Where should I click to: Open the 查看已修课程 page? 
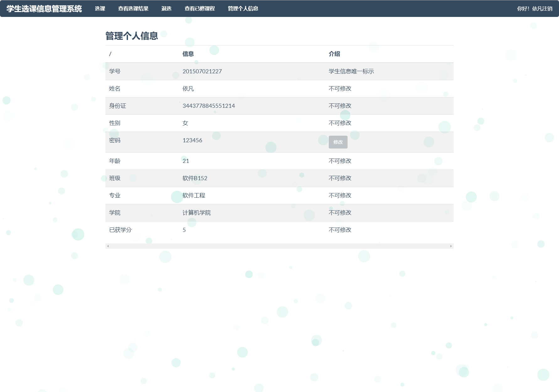(200, 9)
